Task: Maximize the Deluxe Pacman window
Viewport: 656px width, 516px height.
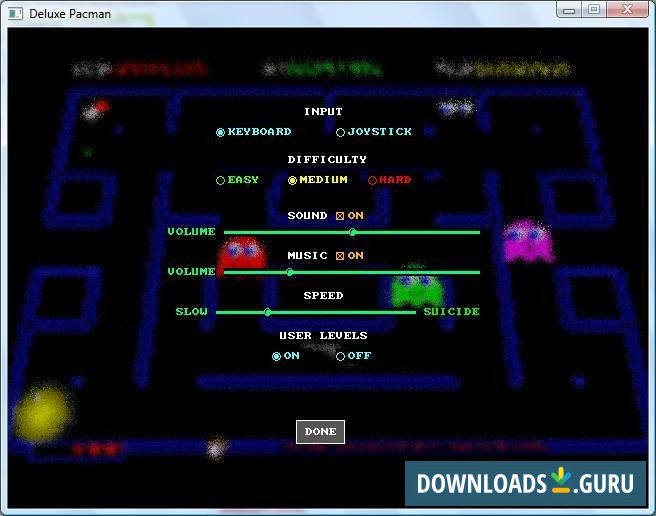Action: (x=594, y=10)
